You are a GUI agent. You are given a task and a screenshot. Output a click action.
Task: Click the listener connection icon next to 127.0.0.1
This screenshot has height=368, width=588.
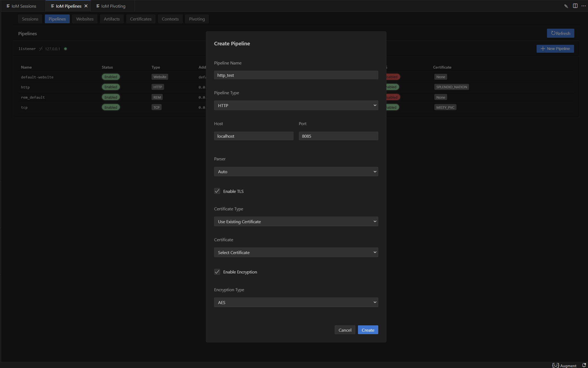[x=41, y=49]
